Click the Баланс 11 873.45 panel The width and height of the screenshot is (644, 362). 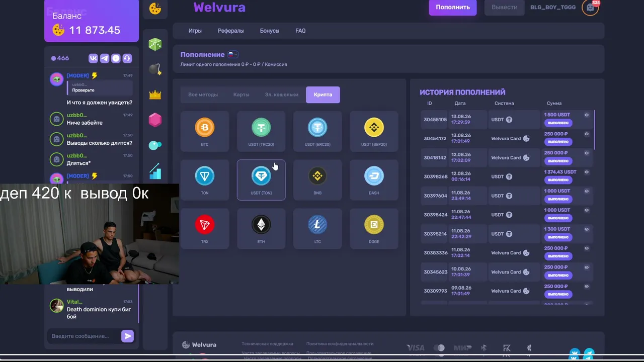(x=92, y=21)
